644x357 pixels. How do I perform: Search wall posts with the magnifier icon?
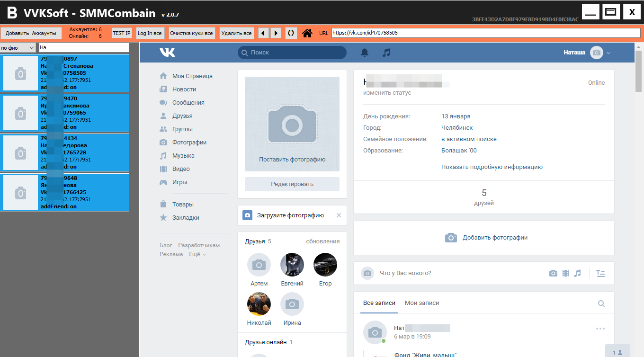click(601, 303)
